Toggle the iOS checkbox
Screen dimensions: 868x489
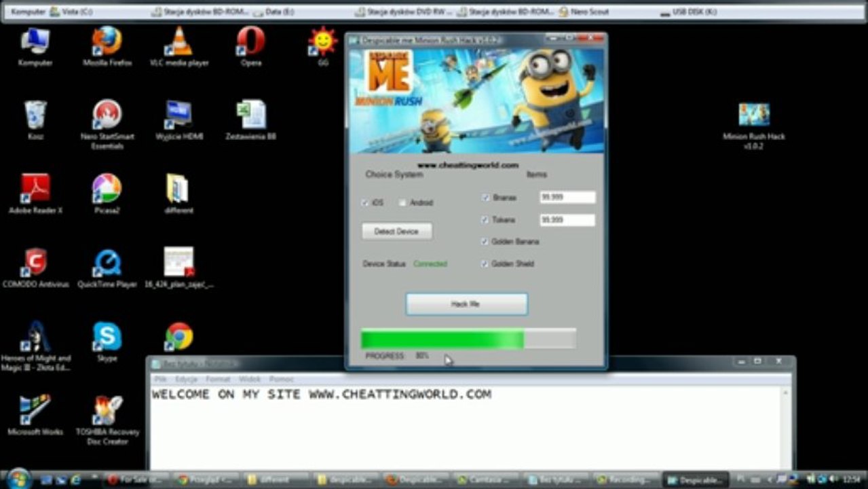tap(365, 203)
